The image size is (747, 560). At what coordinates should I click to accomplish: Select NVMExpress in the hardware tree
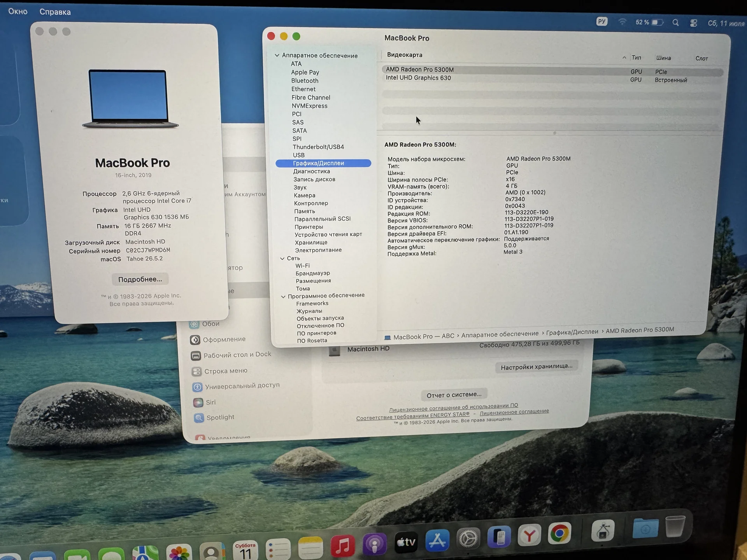pos(309,106)
